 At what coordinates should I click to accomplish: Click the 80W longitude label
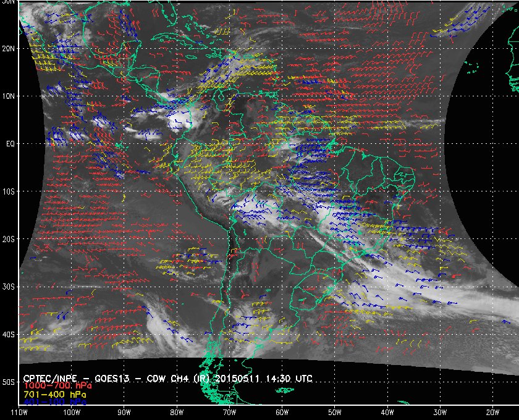coord(177,413)
